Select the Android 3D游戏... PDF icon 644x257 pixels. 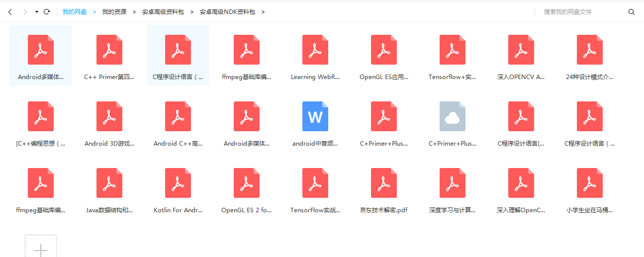click(109, 116)
